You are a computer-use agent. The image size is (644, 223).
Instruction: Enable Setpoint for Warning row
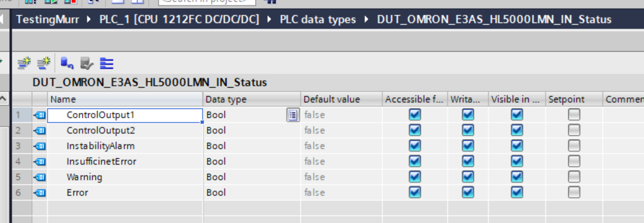point(574,177)
